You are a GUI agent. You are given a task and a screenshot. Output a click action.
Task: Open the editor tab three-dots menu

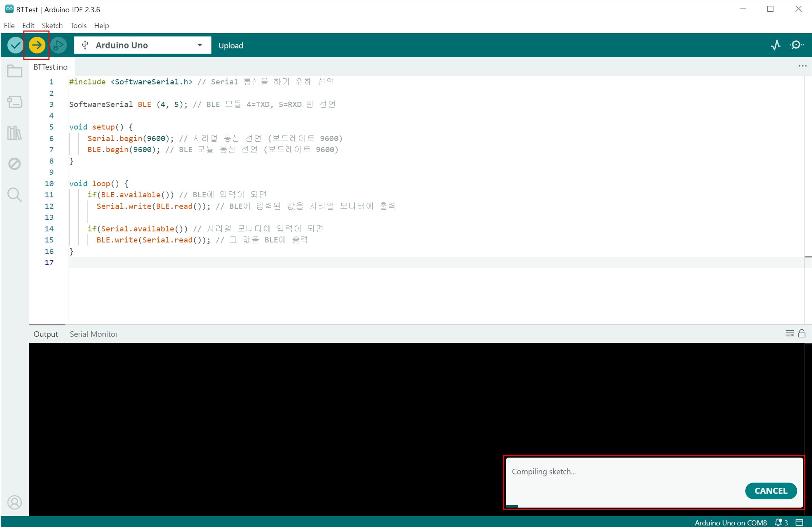(803, 66)
